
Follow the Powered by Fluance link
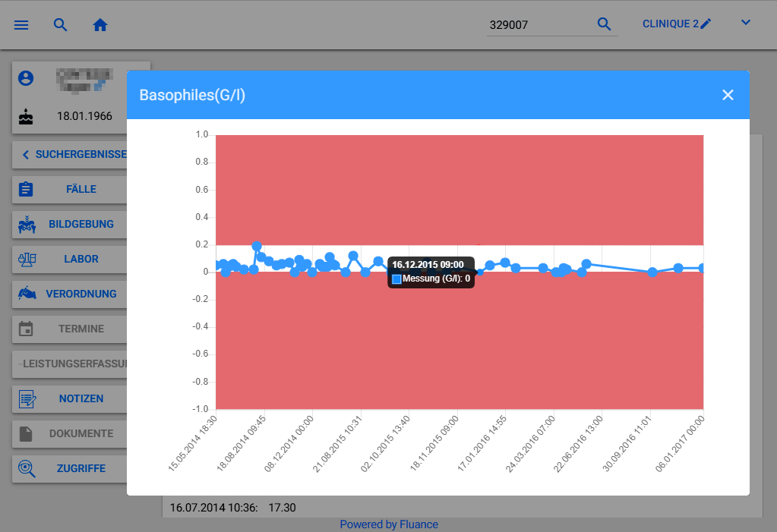[388, 524]
